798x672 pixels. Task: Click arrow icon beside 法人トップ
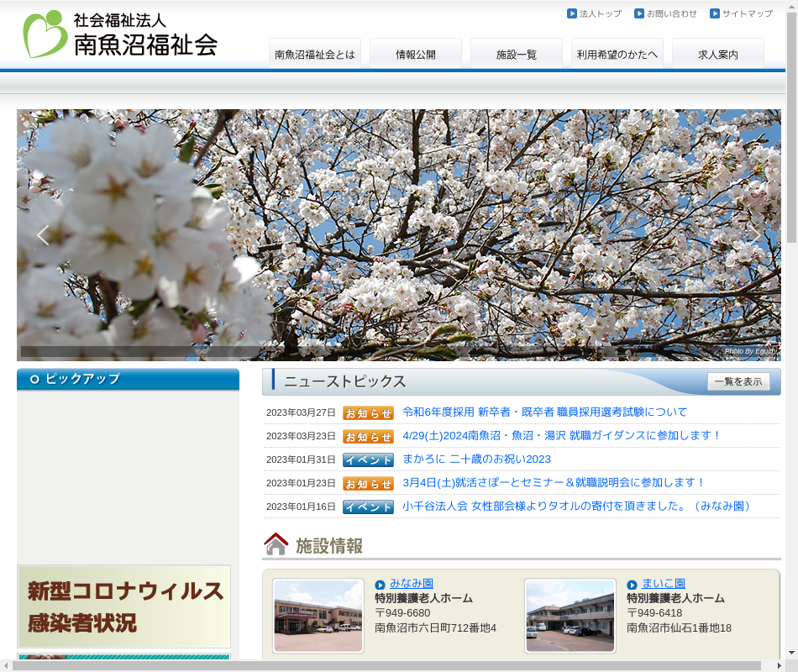click(x=572, y=13)
